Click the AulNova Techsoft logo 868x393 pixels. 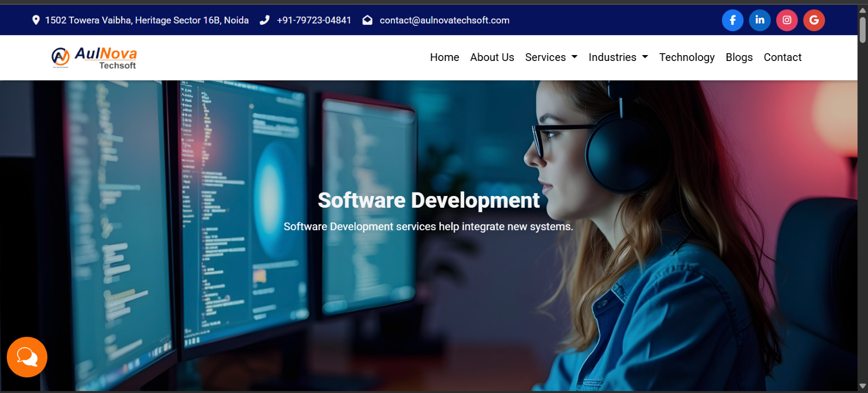[94, 58]
